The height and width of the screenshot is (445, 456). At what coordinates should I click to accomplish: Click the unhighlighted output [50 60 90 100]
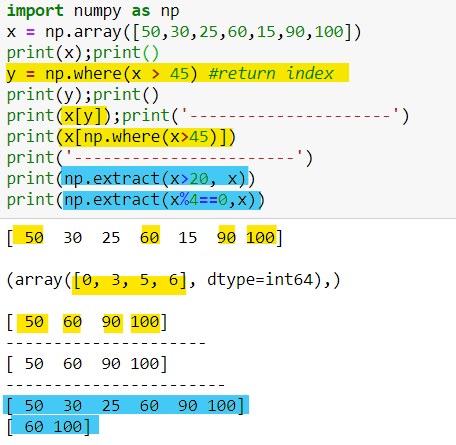click(87, 363)
